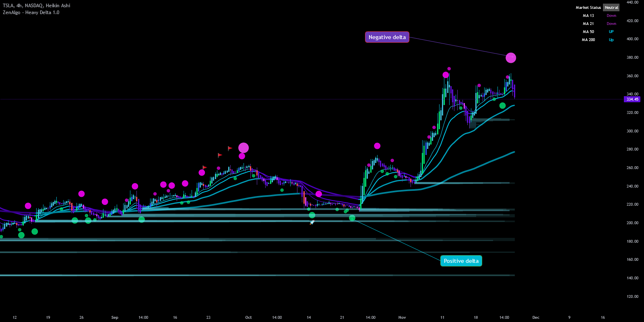Click the Negative delta annotation label
The height and width of the screenshot is (322, 644).
pos(387,37)
